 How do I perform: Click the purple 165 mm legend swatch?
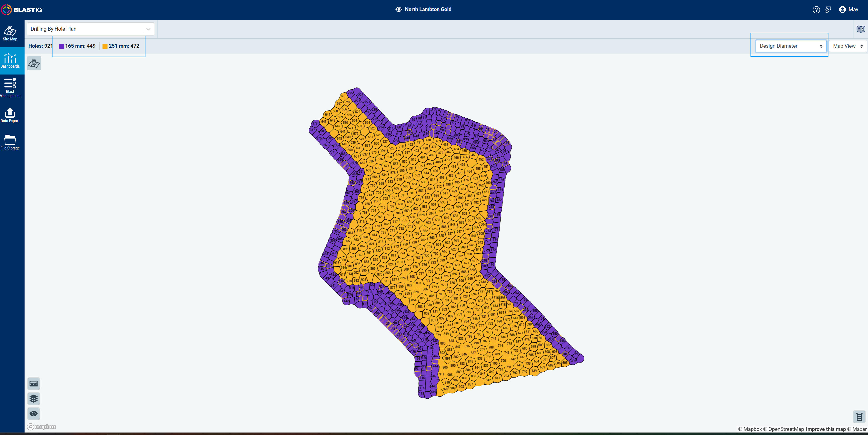(61, 46)
